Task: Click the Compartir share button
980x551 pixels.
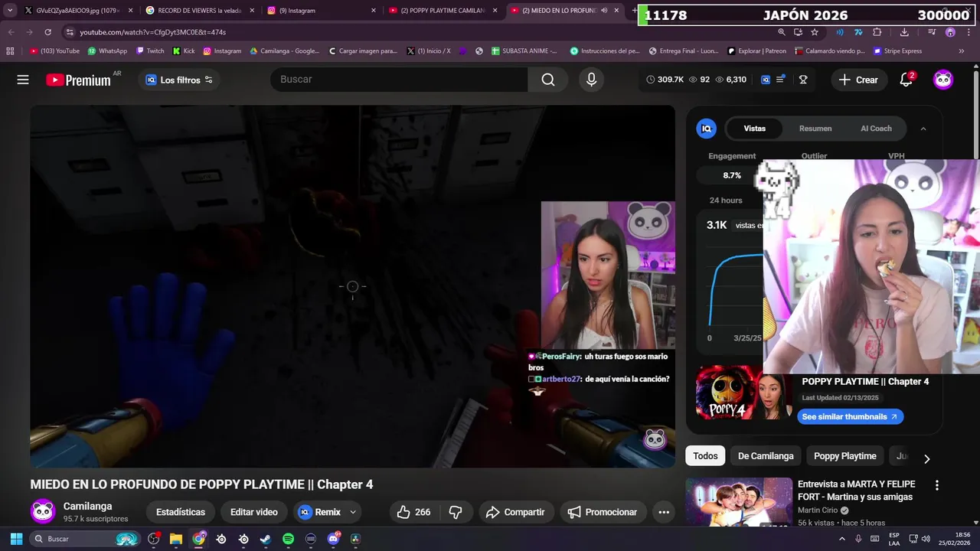Action: point(515,512)
